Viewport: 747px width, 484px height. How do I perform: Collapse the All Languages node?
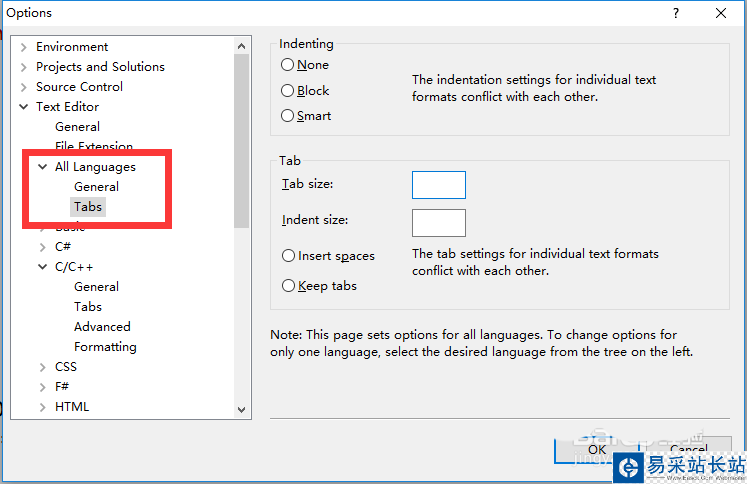coord(43,167)
